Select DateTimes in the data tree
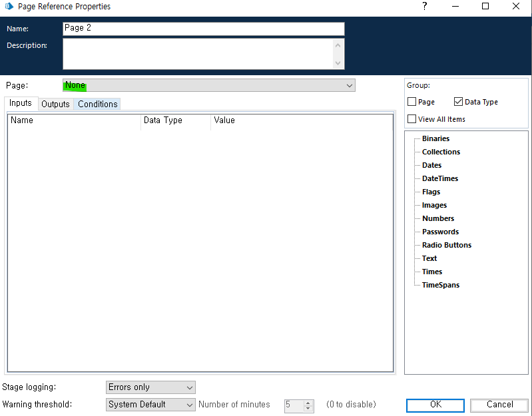 (440, 178)
